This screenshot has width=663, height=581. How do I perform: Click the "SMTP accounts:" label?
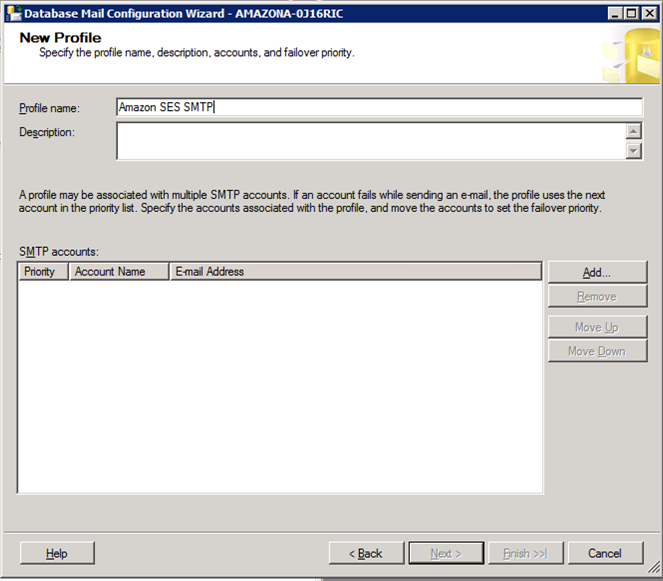(58, 252)
